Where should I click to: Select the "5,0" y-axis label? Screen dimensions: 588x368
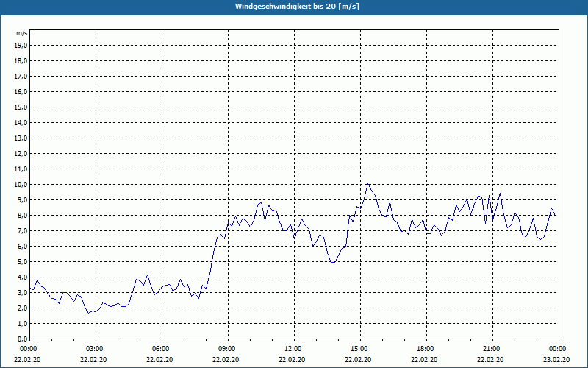tap(22, 262)
